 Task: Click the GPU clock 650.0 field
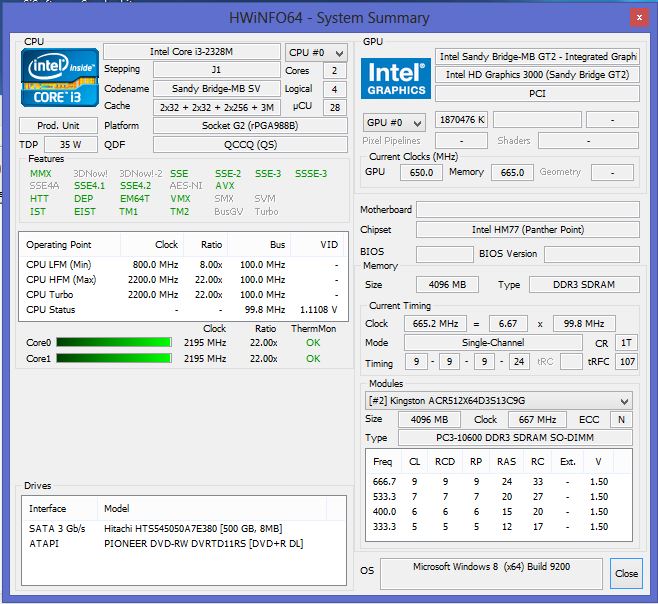coord(421,173)
